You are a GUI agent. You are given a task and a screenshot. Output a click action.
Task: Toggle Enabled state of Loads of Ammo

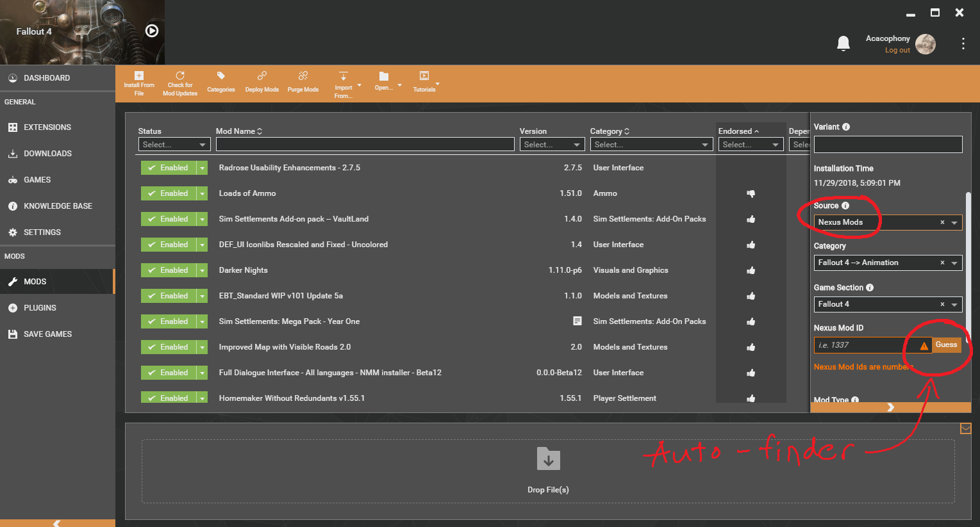click(x=169, y=193)
